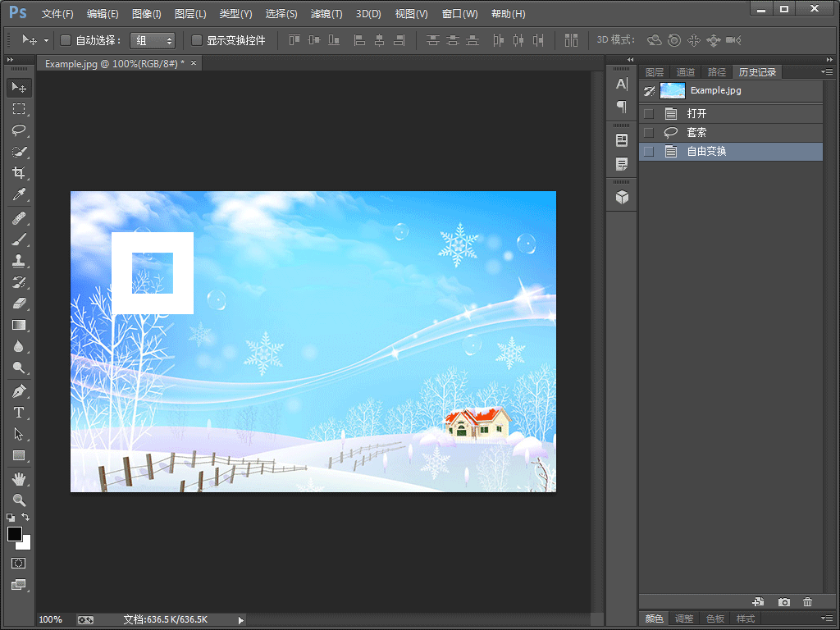Open the 滤镜(T) menu
The height and width of the screenshot is (630, 840).
coord(326,14)
